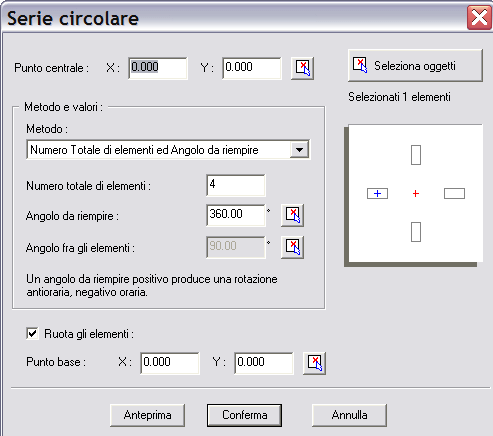This screenshot has width=493, height=436.
Task: Open the Metodo dropdown arrow
Action: [x=299, y=150]
